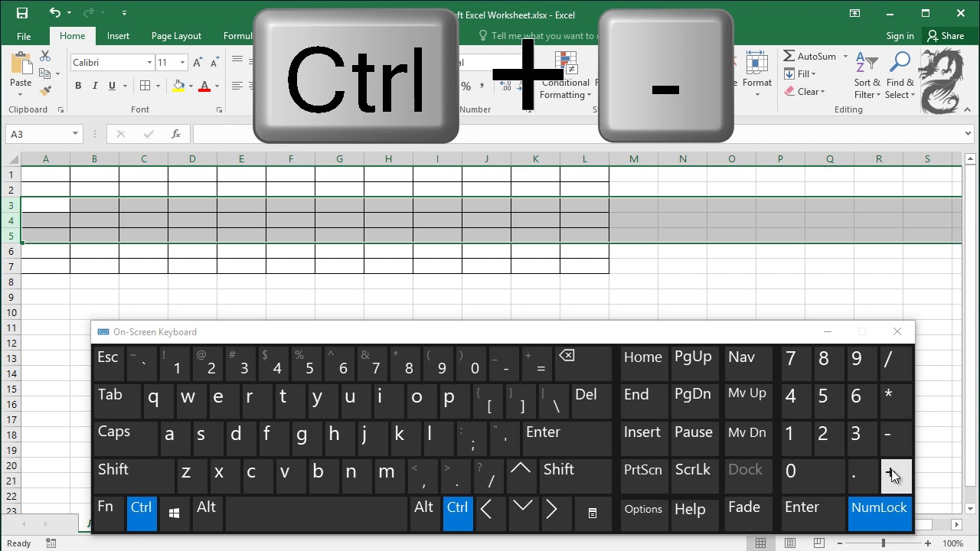Select column M header
The image size is (980, 551).
tap(633, 159)
